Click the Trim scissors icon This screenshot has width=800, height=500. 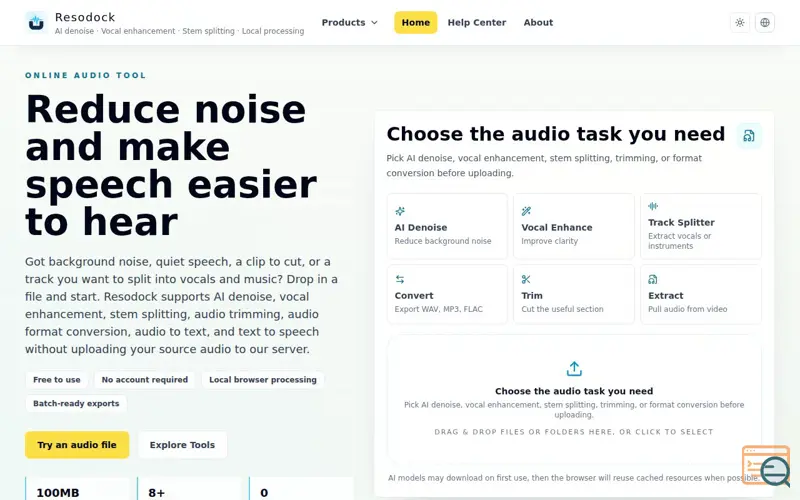[x=526, y=279]
